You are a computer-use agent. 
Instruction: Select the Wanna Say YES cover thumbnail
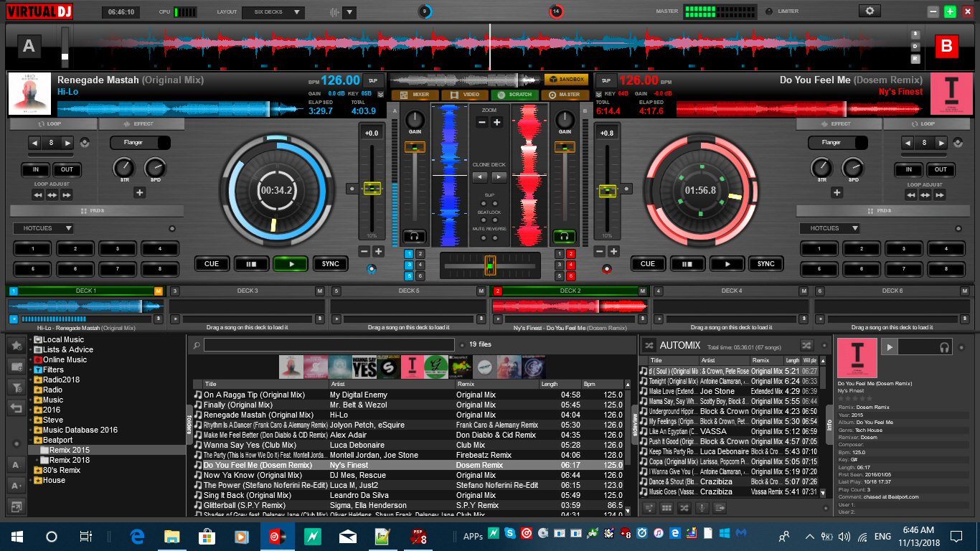(364, 367)
